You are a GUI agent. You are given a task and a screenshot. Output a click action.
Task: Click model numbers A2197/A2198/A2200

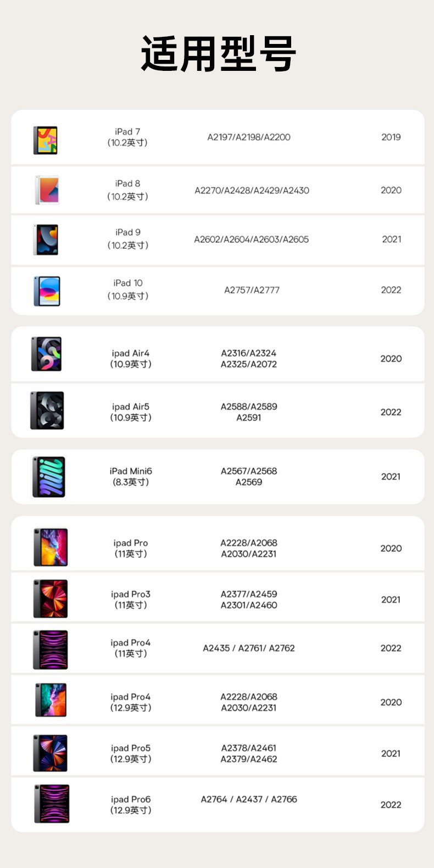[249, 137]
